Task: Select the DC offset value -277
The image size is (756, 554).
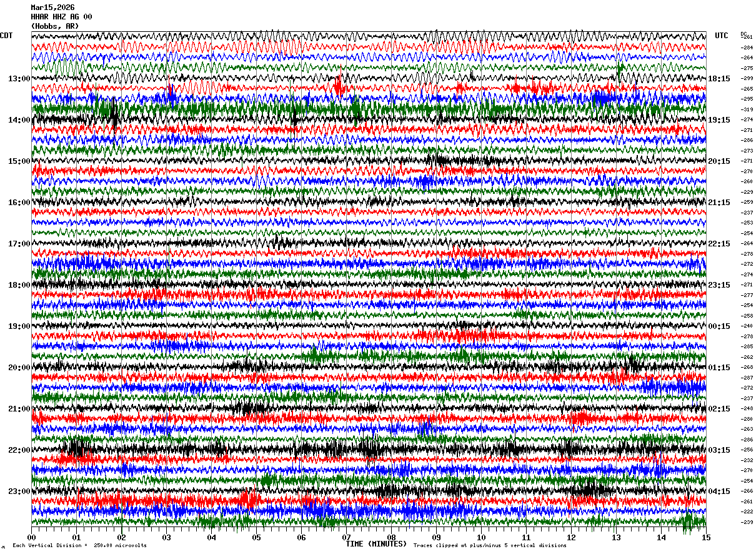Action: pyautogui.click(x=747, y=295)
